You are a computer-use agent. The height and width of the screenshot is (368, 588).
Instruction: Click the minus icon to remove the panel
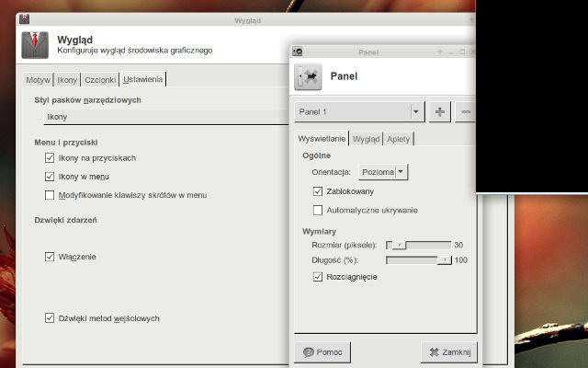[466, 111]
